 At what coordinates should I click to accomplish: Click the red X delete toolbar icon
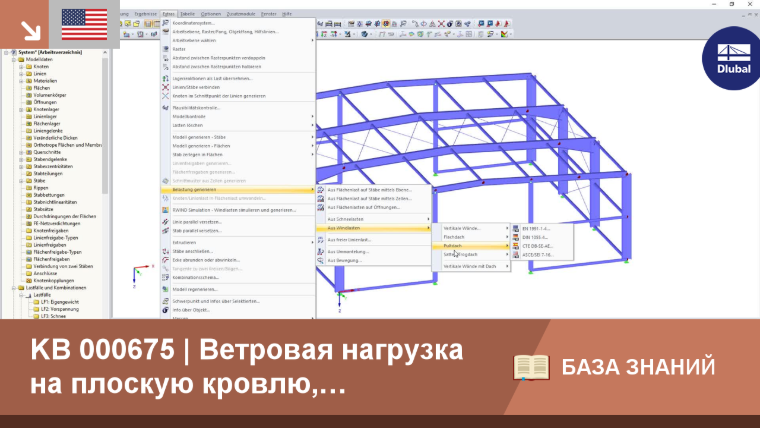(441, 23)
